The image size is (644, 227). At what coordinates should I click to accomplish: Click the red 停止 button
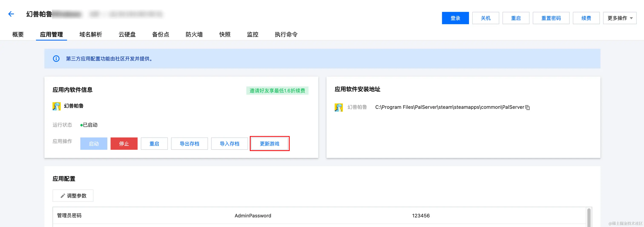[124, 144]
